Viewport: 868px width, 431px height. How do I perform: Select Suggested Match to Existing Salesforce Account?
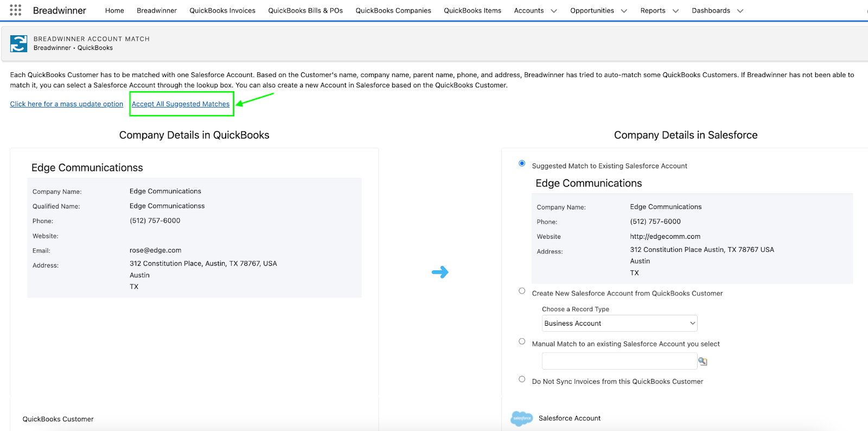click(522, 163)
